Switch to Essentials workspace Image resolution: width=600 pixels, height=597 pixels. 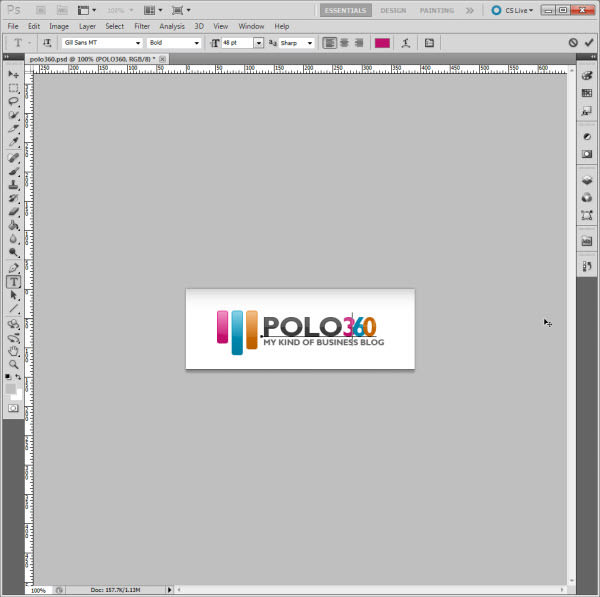(346, 10)
